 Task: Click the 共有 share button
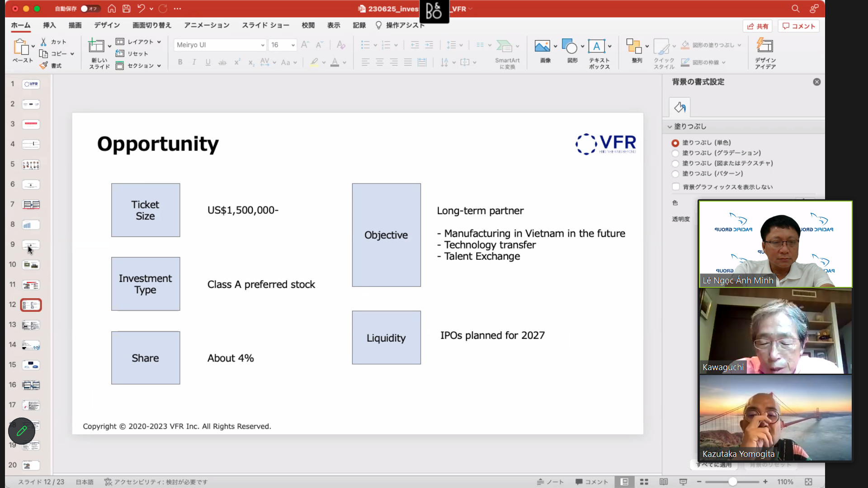757,26
